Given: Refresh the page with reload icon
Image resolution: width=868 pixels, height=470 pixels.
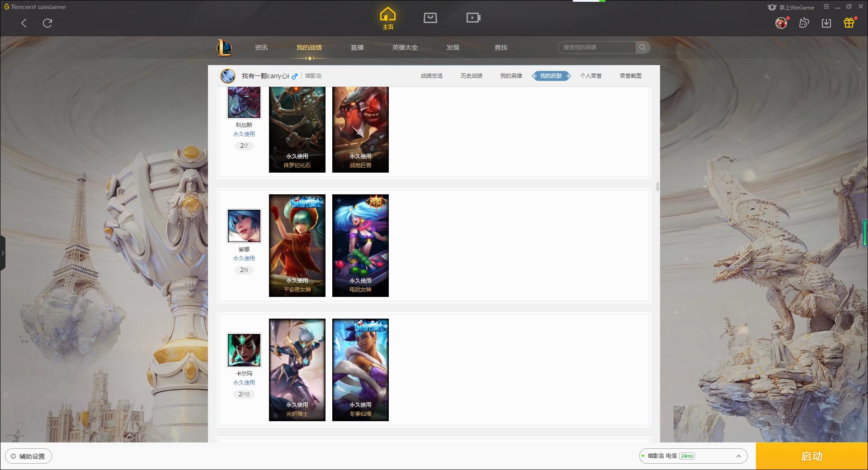Looking at the screenshot, I should tap(47, 23).
